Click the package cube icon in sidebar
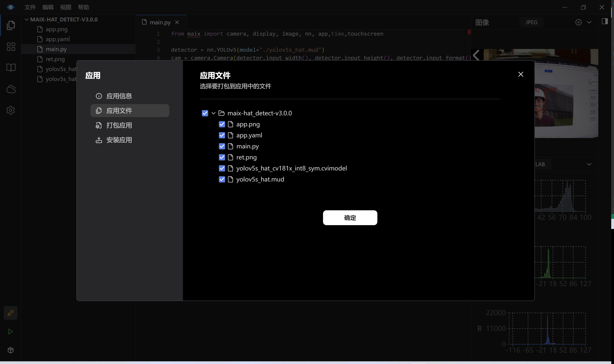Screen dimensions: 614x364 tap(11, 350)
